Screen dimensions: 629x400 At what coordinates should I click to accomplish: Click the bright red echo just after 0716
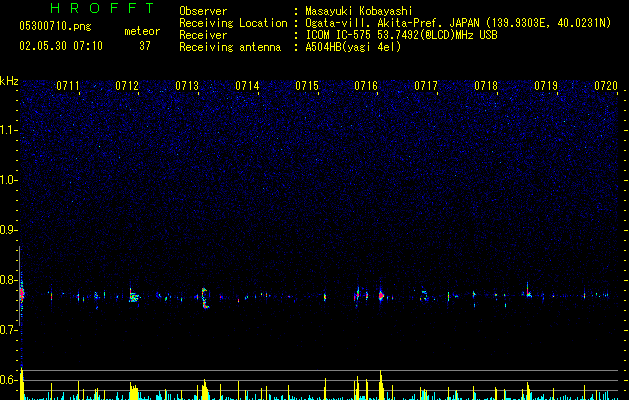381,296
